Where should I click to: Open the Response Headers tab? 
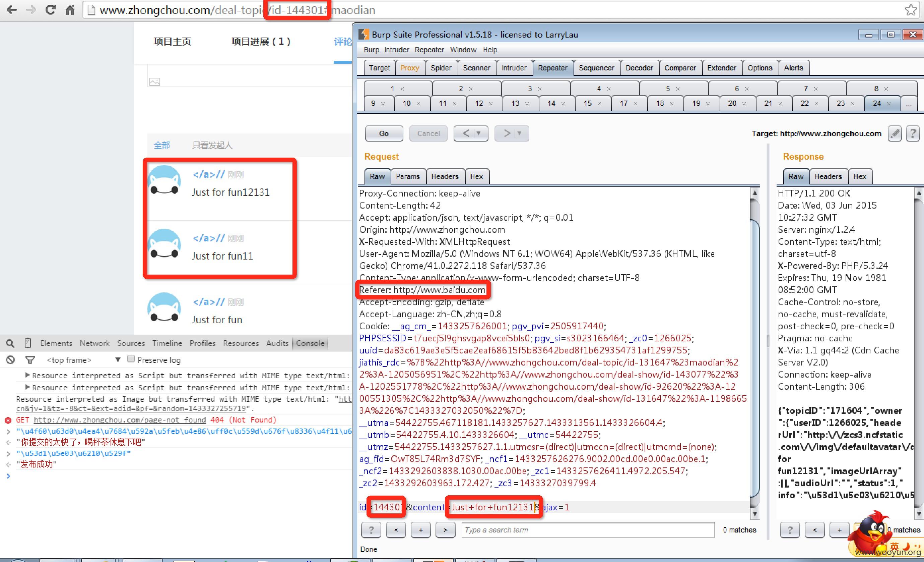pos(828,176)
